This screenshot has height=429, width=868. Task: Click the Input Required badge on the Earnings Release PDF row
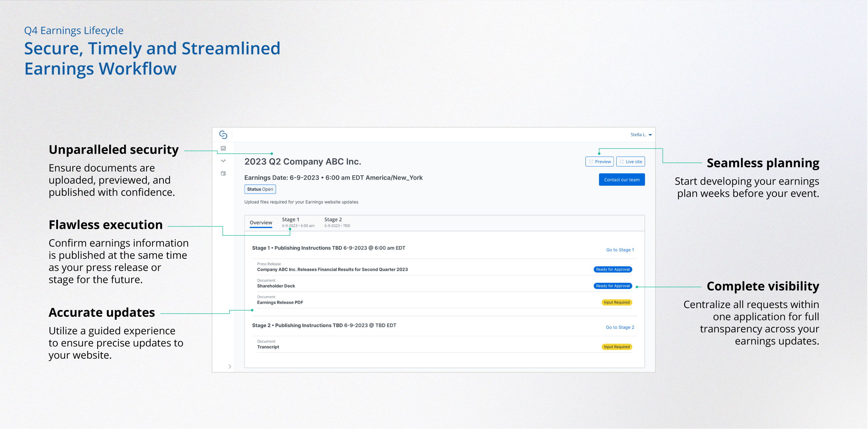coord(616,302)
